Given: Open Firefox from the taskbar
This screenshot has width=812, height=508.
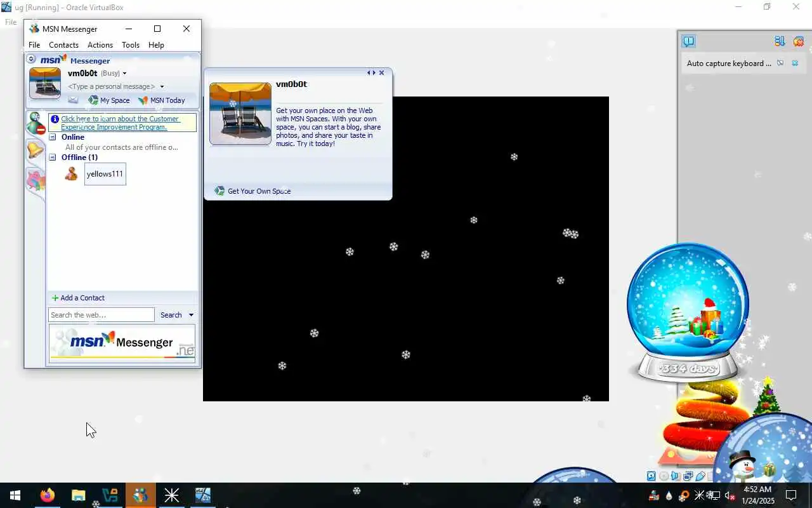Looking at the screenshot, I should pos(47,495).
